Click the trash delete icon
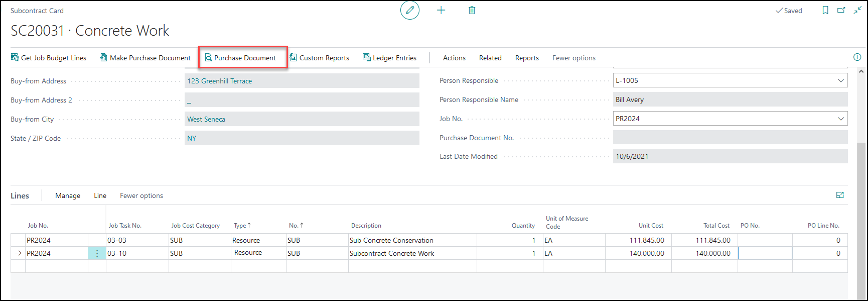 472,10
